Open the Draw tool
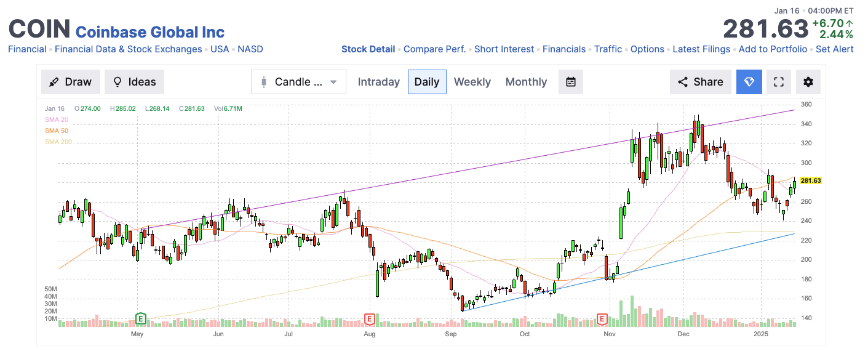The image size is (868, 351). click(70, 82)
